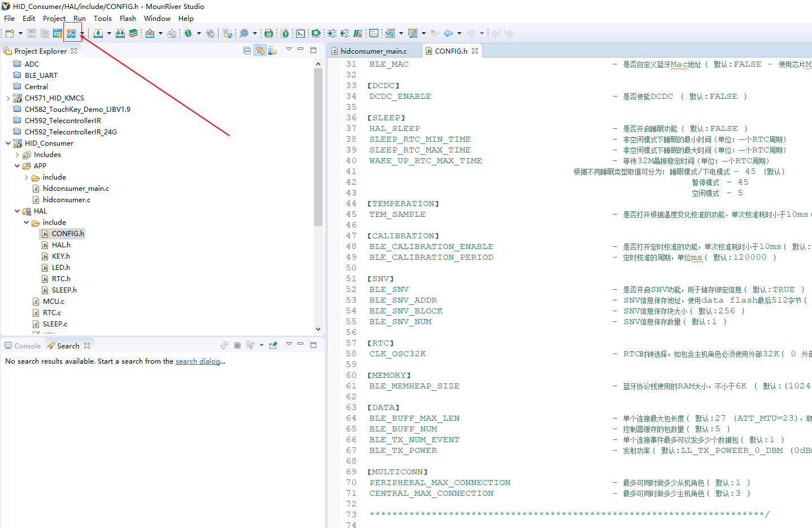The image size is (812, 528).
Task: Open the Project menu
Action: click(54, 18)
